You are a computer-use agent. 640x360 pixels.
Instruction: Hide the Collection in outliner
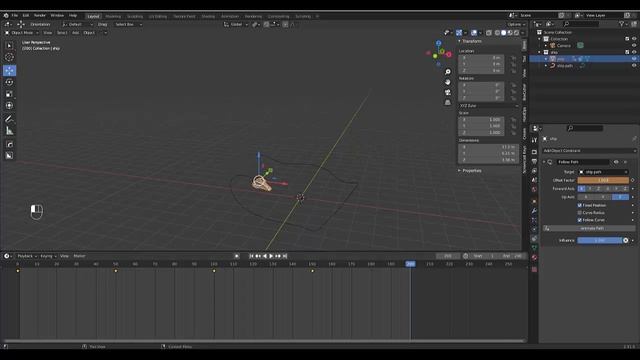[x=634, y=39]
